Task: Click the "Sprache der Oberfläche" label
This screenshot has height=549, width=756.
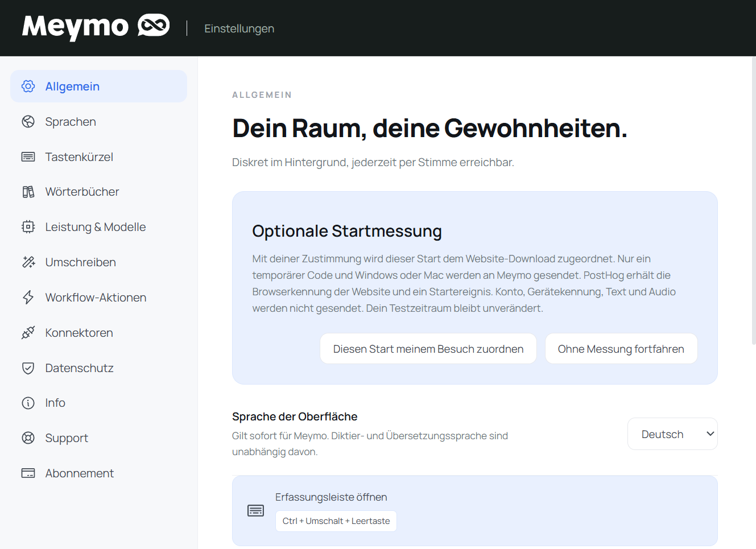Action: coord(295,416)
